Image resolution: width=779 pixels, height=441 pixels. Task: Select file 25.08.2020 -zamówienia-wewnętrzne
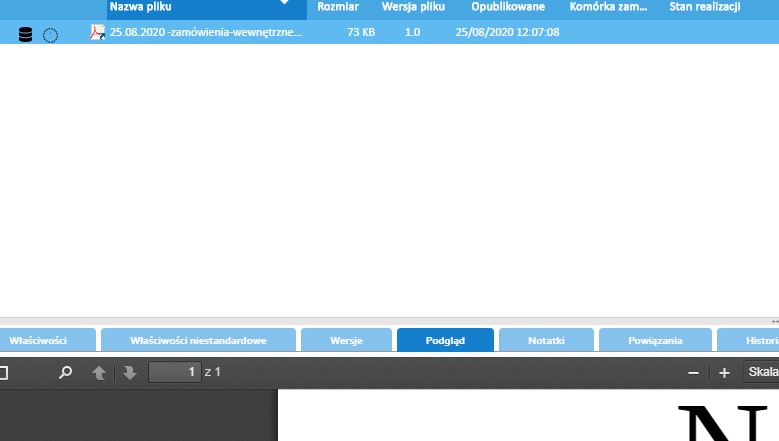pos(206,32)
